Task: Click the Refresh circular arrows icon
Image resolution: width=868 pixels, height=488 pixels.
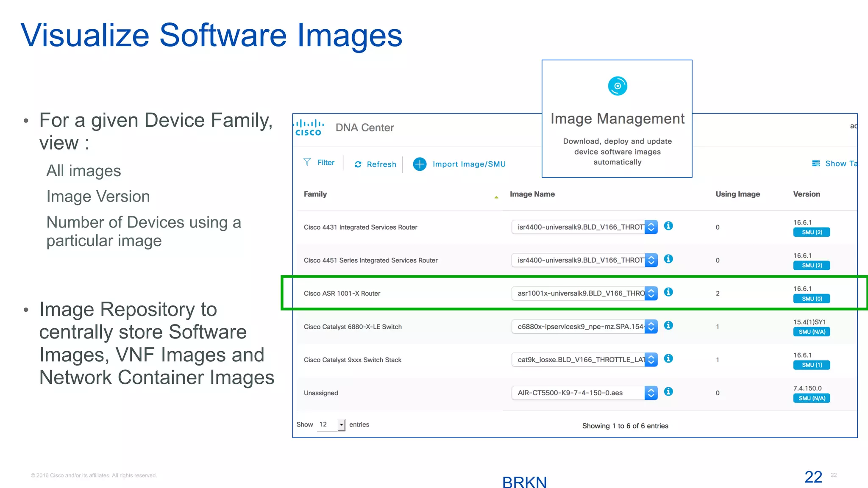Action: coord(358,164)
